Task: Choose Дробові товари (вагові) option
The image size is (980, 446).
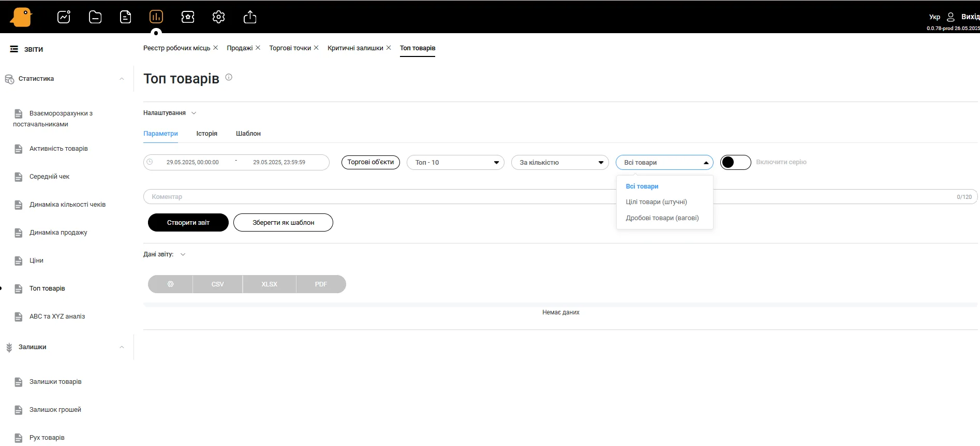Action: (x=662, y=218)
